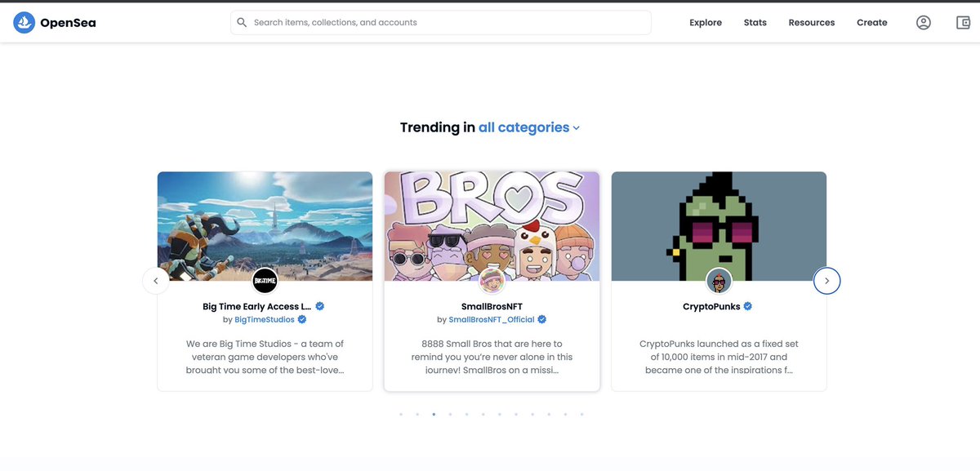The height and width of the screenshot is (471, 980).
Task: Click verified badge next to CryptoPunks title
Action: pos(748,306)
